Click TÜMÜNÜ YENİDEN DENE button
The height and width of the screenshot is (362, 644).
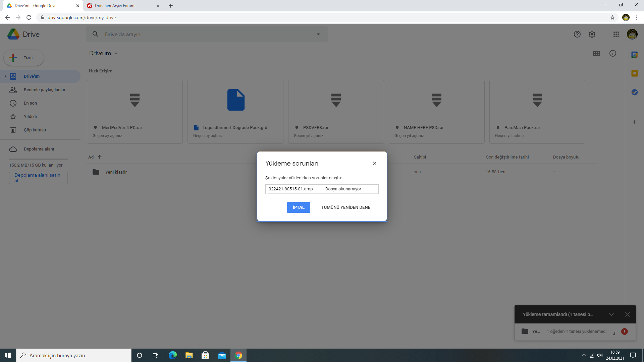pyautogui.click(x=345, y=207)
